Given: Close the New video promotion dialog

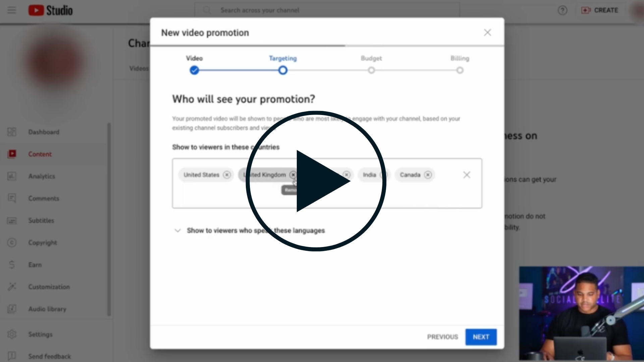Looking at the screenshot, I should [487, 33].
